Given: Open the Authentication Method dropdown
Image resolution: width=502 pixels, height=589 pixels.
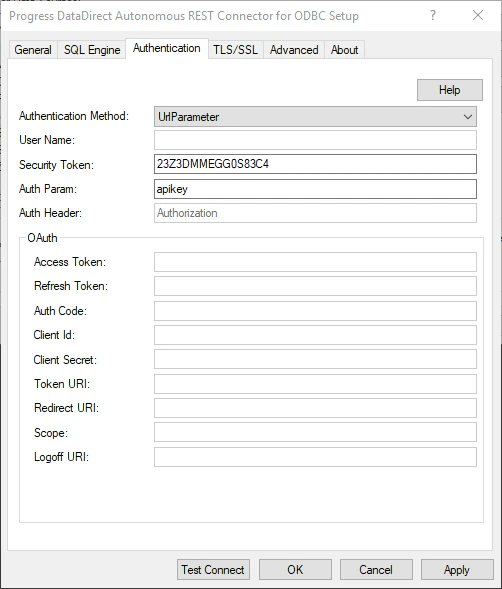Looking at the screenshot, I should click(x=315, y=117).
